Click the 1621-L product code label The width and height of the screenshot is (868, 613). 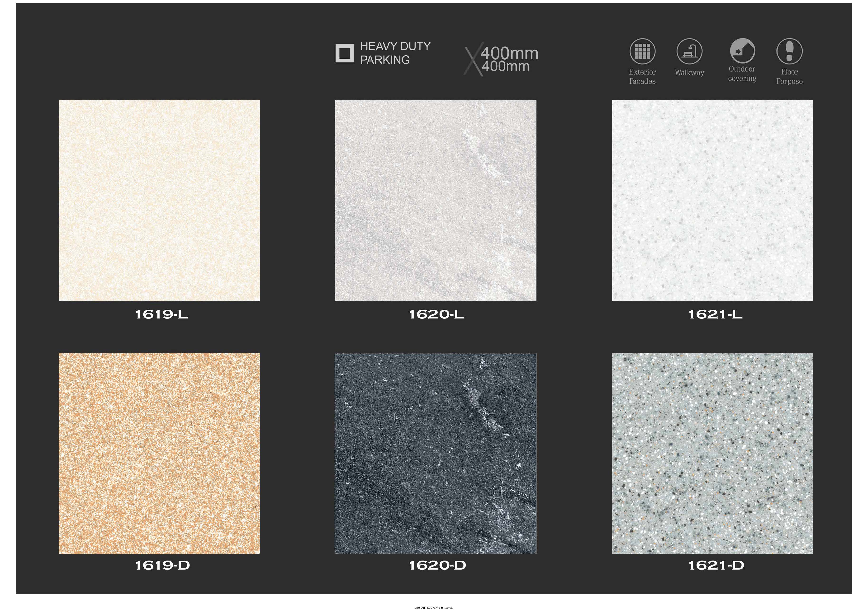coord(716,314)
